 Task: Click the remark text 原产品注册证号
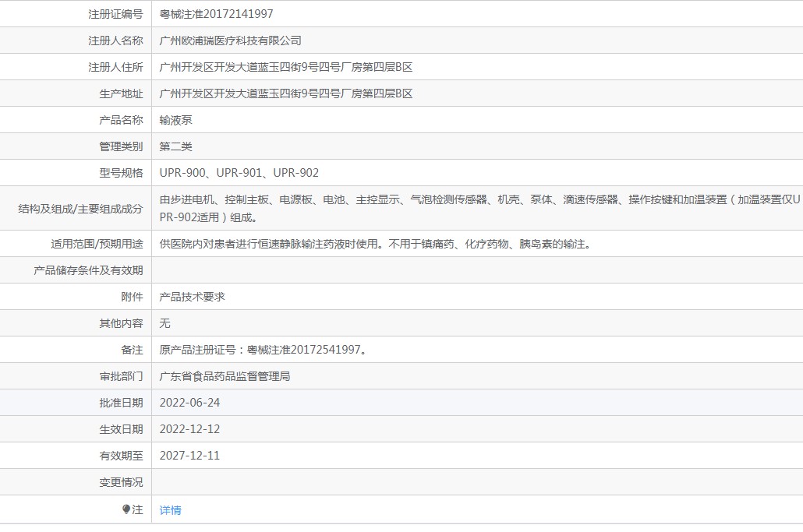[x=198, y=350]
